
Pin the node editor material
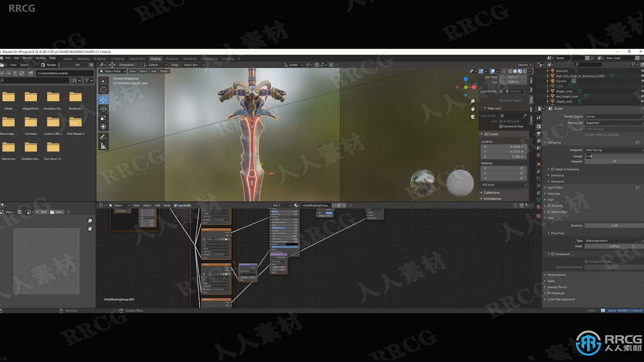tap(351, 205)
